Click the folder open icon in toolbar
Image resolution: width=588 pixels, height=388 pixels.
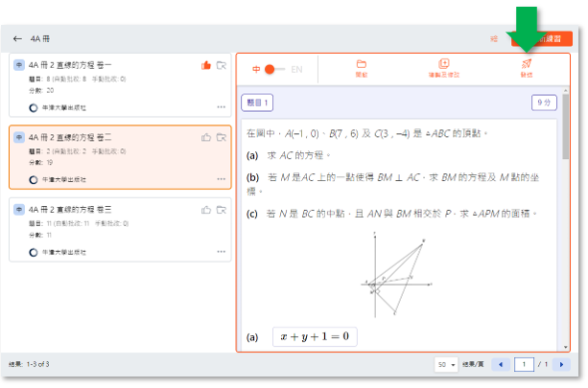coord(362,66)
